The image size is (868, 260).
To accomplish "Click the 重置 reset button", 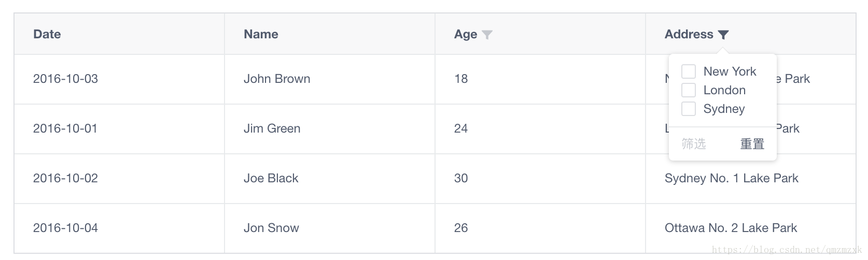I will (x=752, y=143).
